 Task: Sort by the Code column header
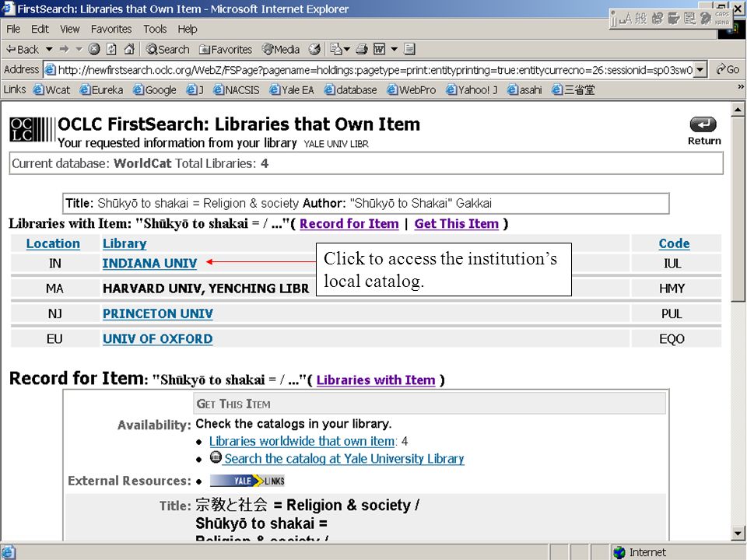[674, 243]
